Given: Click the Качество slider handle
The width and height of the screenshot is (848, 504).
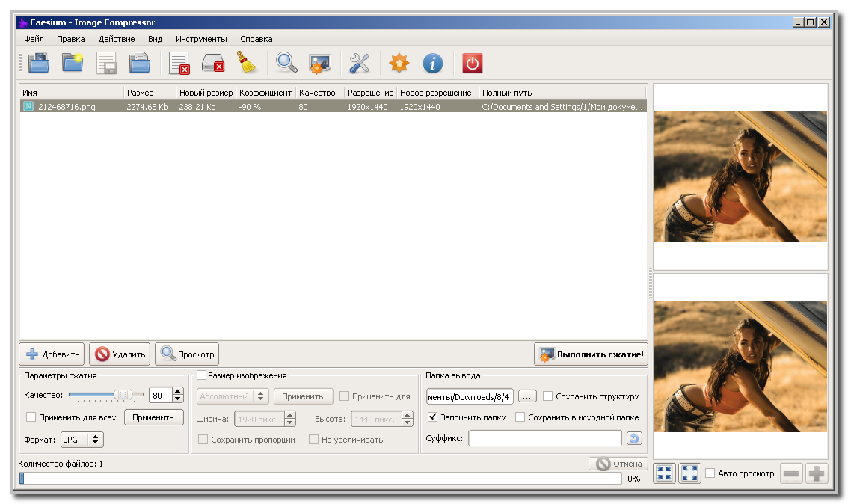Looking at the screenshot, I should click(x=123, y=395).
